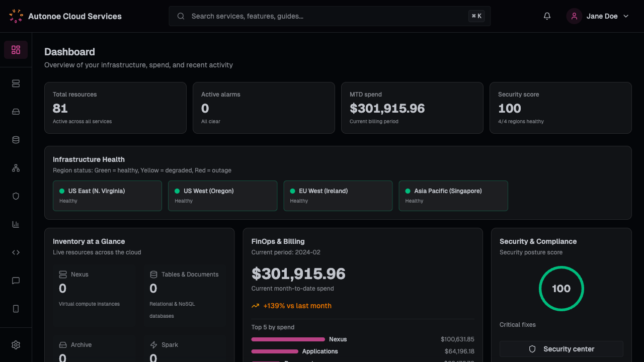Click the MTD spend card
The width and height of the screenshot is (644, 362).
click(x=412, y=108)
